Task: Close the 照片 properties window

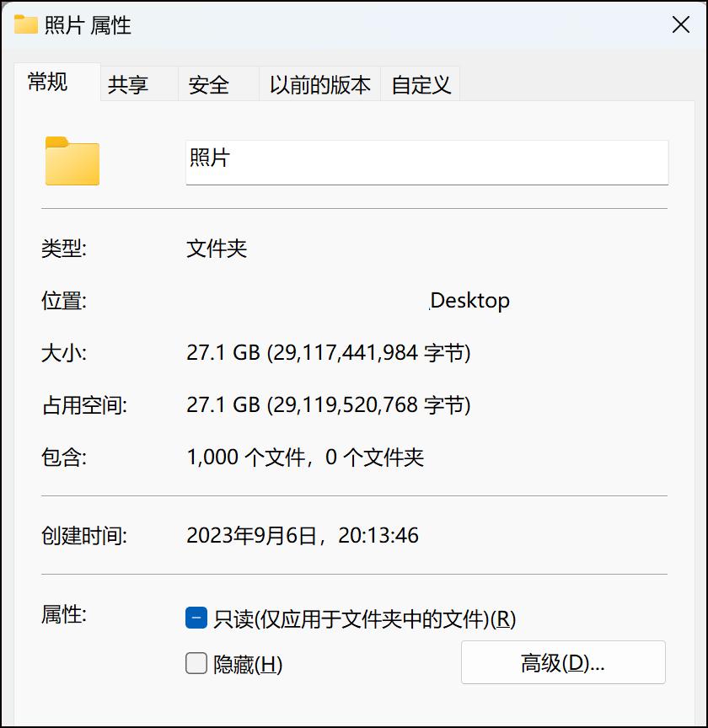Action: [x=681, y=25]
